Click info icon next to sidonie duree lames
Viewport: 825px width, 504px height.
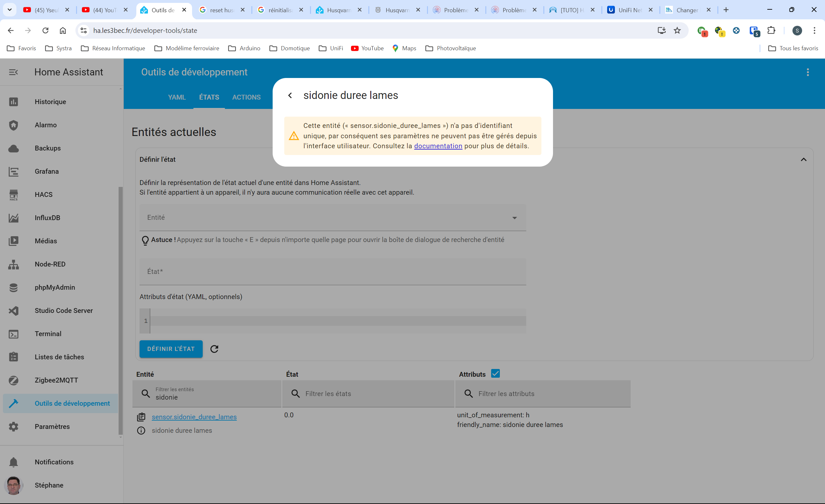tap(141, 430)
